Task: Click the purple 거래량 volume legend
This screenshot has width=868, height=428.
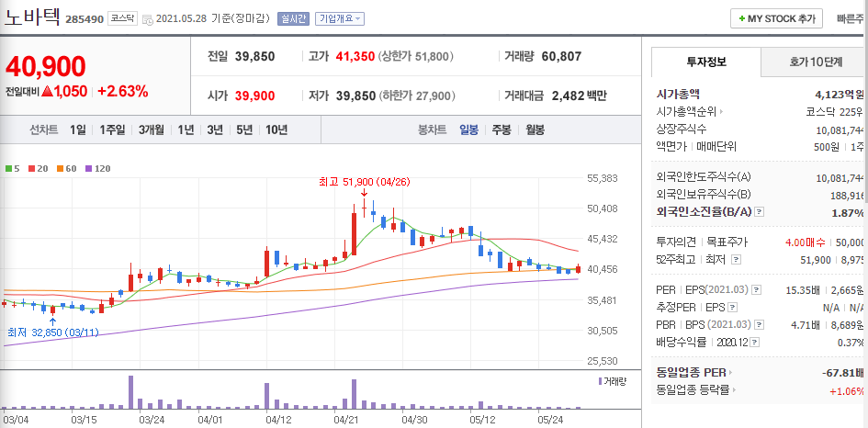Action: click(x=611, y=381)
